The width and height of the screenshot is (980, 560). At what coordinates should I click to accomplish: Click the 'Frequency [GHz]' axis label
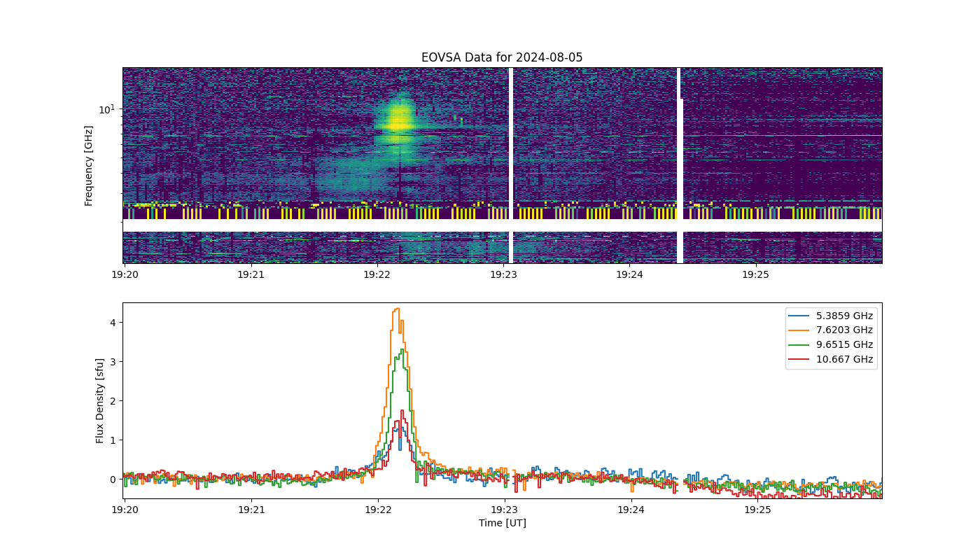click(89, 166)
